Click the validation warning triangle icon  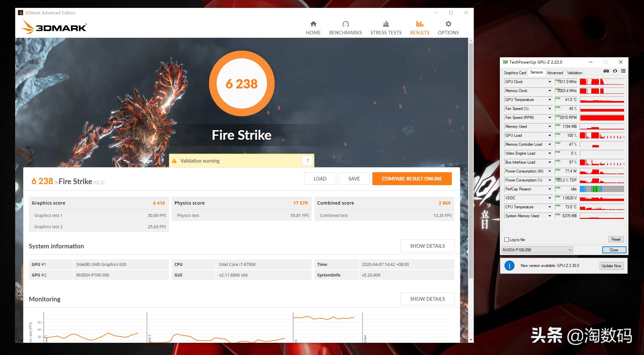[174, 161]
